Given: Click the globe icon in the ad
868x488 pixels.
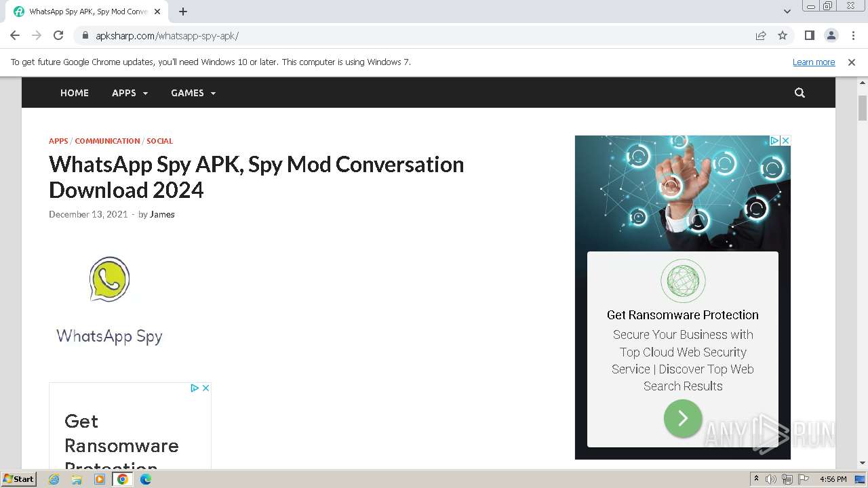Looking at the screenshot, I should pos(683,281).
